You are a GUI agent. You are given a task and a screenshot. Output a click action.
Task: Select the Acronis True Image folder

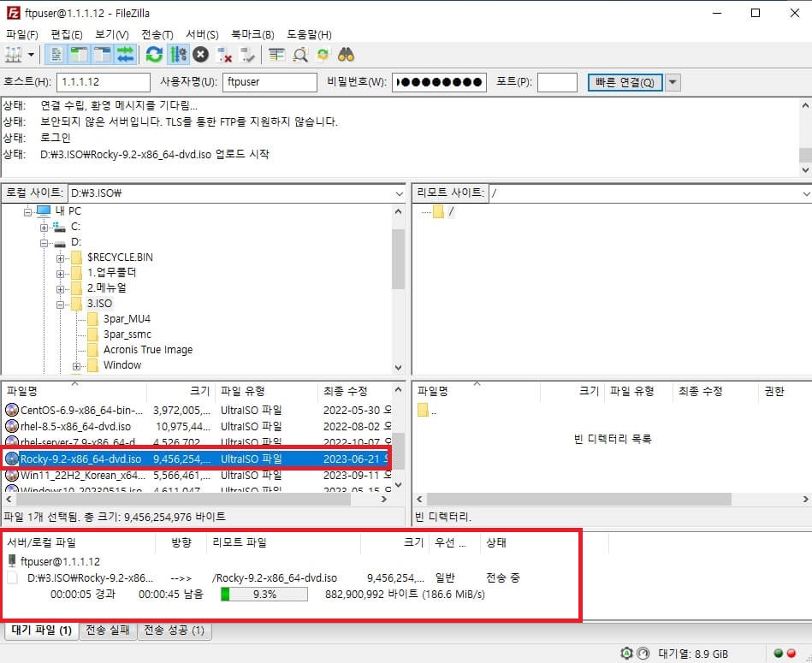tap(148, 350)
